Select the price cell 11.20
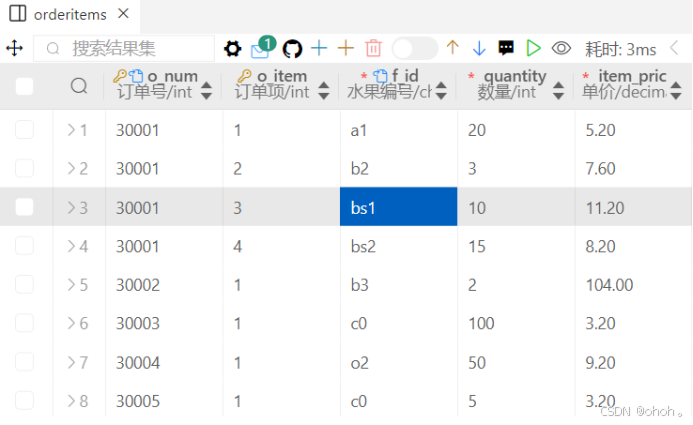Viewport: 693px width, 425px height. pos(633,207)
